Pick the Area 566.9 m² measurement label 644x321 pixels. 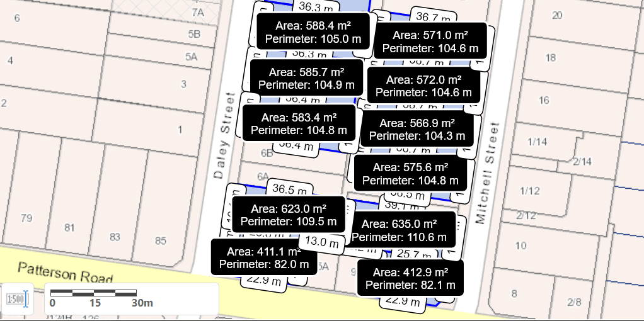[x=417, y=129]
